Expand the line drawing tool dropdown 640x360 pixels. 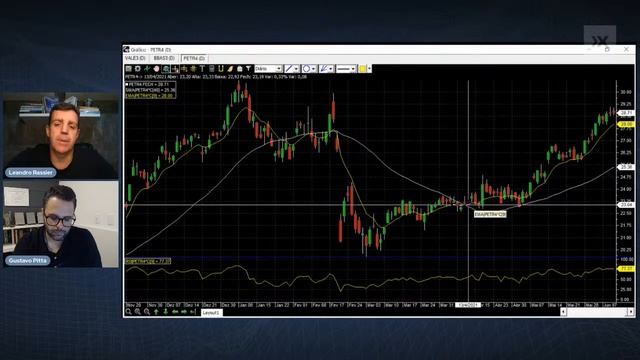click(x=296, y=69)
